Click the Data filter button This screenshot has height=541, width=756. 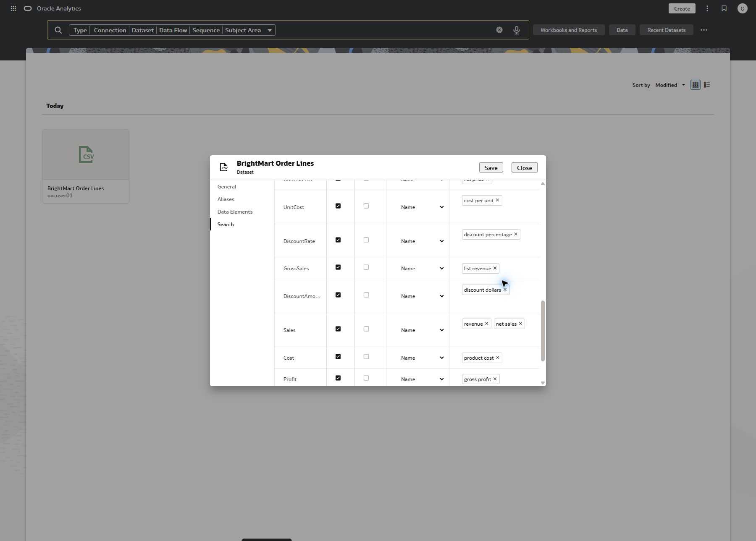coord(622,30)
